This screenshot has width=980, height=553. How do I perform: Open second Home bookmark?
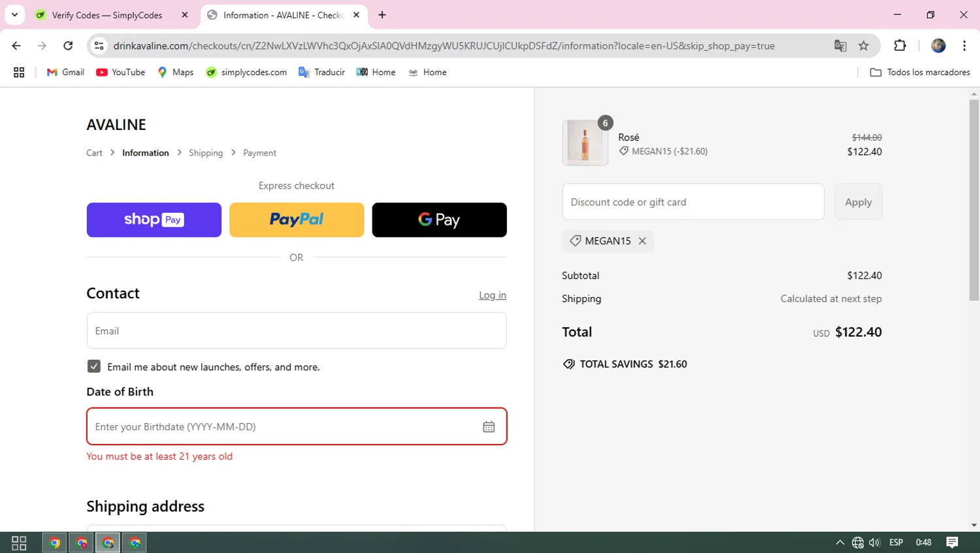(427, 72)
